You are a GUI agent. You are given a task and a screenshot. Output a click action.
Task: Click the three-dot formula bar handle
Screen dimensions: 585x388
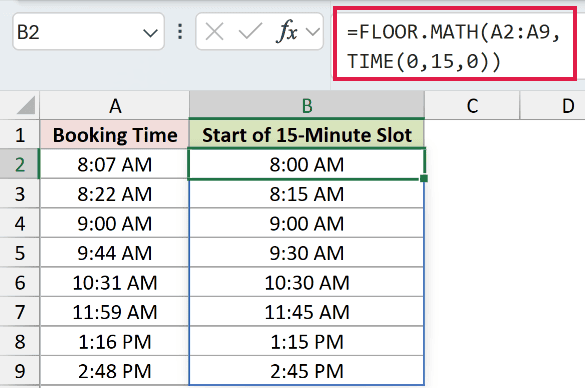click(x=180, y=32)
